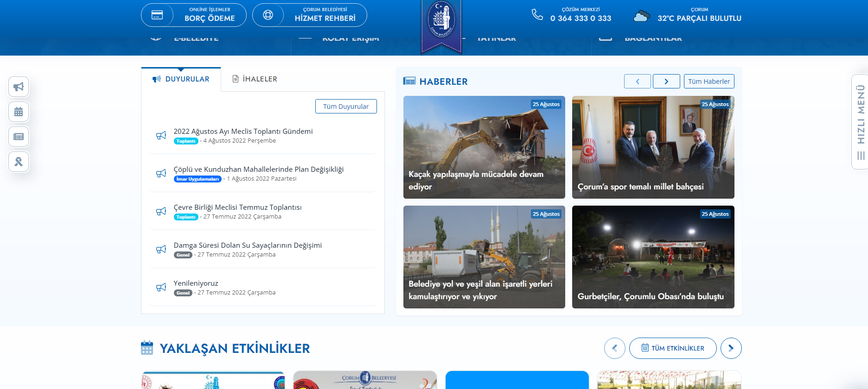Show next upcoming events with right arrow
This screenshot has height=389, width=868.
(x=731, y=348)
